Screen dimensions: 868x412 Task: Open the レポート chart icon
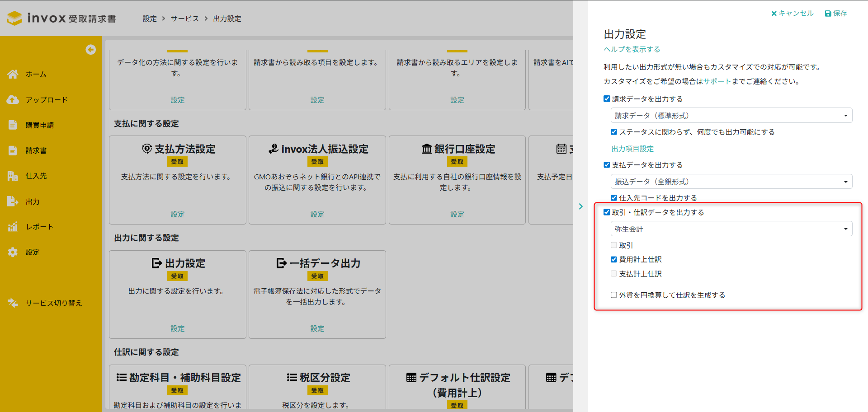click(13, 227)
